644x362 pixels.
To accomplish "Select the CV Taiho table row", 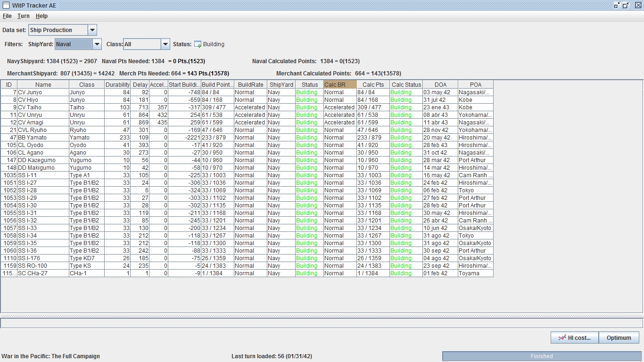I will pyautogui.click(x=42, y=107).
